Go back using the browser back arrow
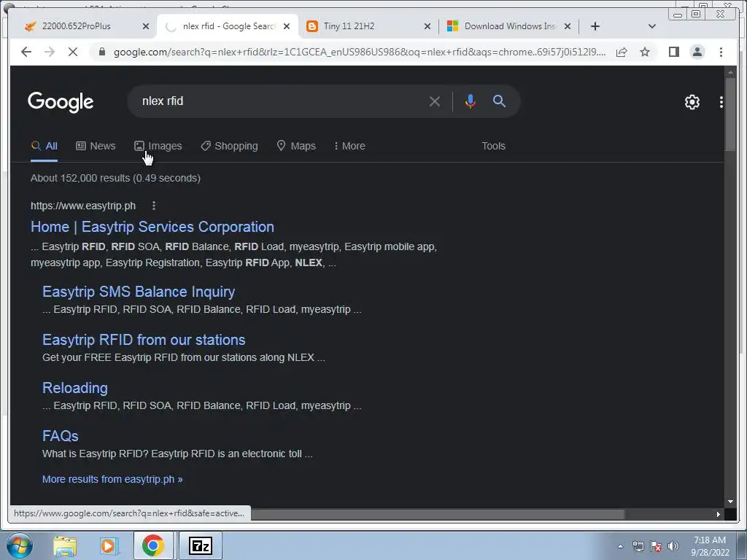This screenshot has width=747, height=560. coord(26,52)
